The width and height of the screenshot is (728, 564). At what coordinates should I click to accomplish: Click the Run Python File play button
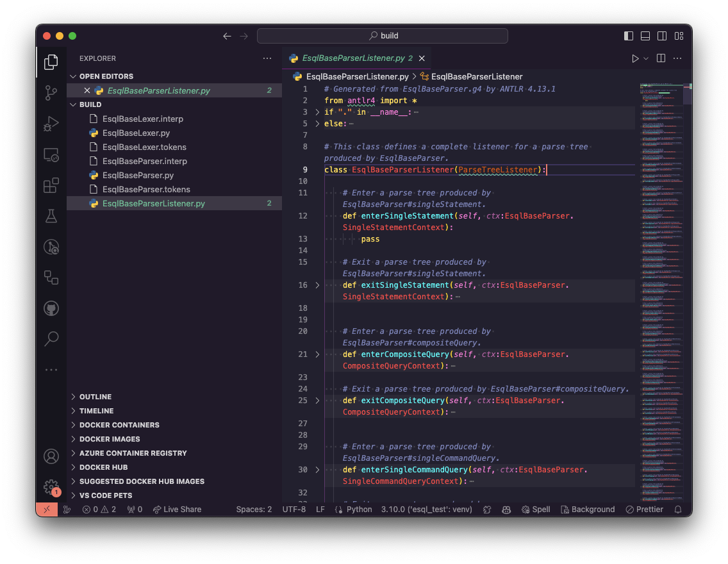(x=635, y=58)
